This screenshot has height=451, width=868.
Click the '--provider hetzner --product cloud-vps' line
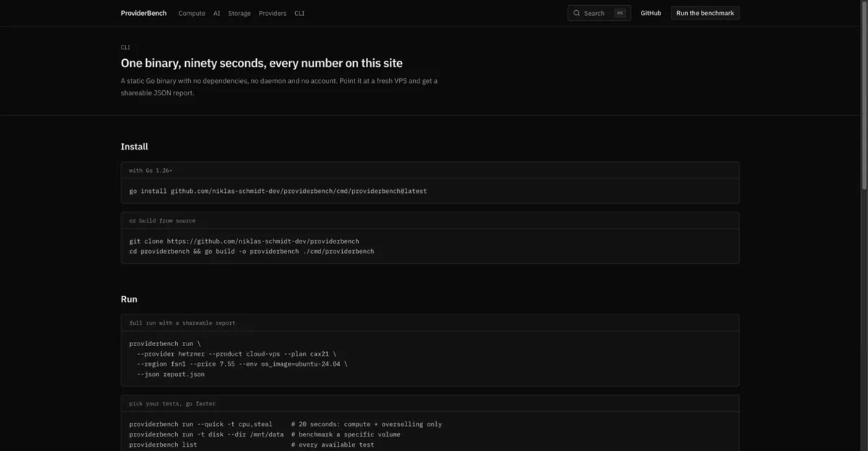[237, 353]
